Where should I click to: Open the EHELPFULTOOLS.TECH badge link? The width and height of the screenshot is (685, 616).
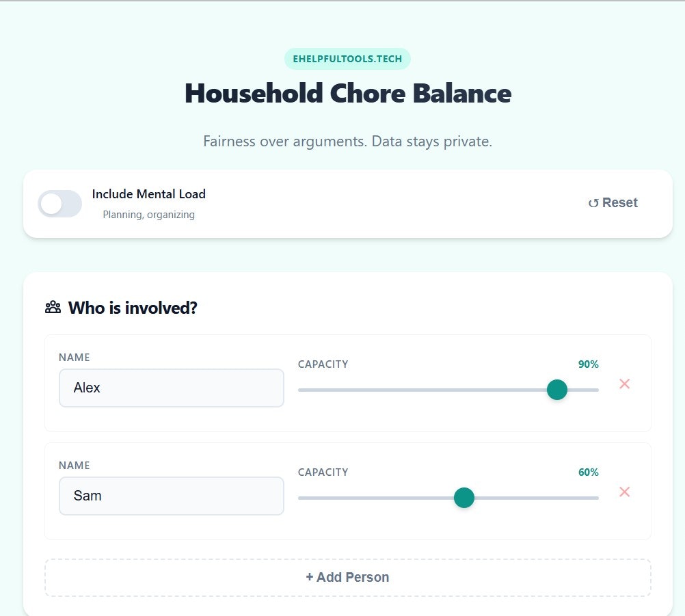[x=347, y=59]
